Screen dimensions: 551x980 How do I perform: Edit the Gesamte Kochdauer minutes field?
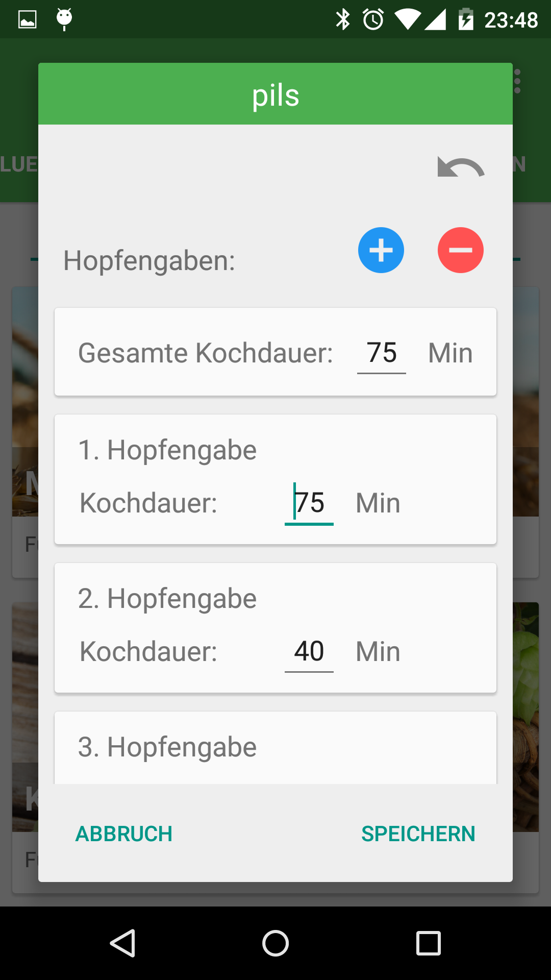pyautogui.click(x=382, y=353)
